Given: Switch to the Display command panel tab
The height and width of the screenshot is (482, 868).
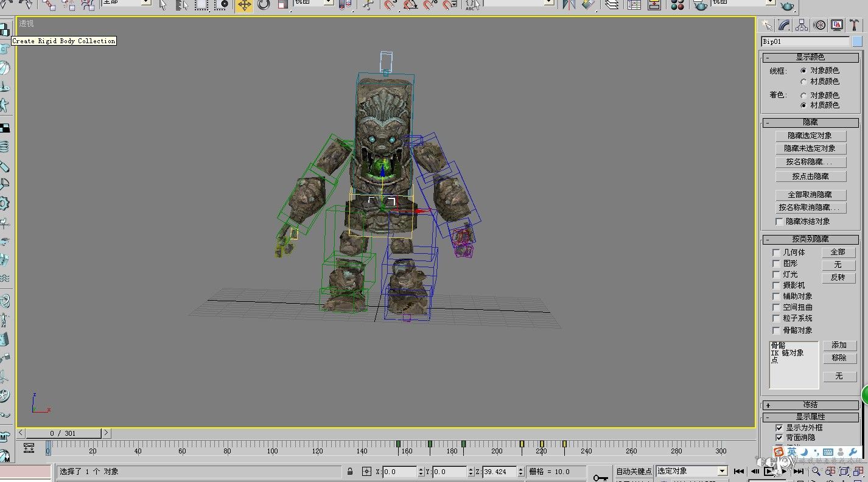Looking at the screenshot, I should click(x=837, y=25).
